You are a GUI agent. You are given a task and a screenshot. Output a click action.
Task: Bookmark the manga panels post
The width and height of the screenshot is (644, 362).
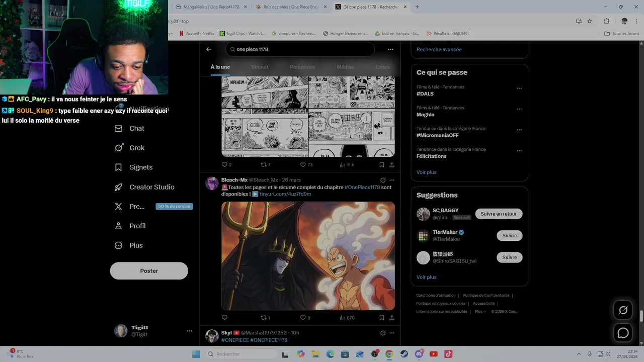click(381, 164)
